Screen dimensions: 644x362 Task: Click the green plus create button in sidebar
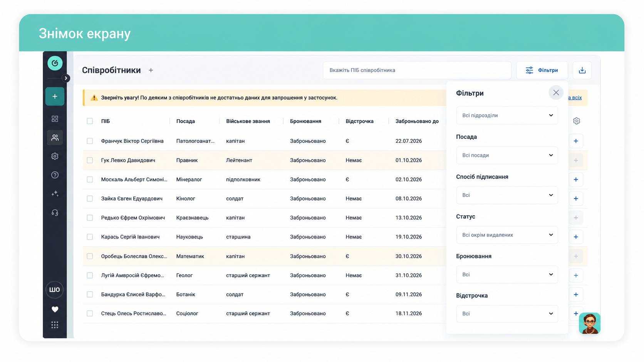tap(55, 97)
